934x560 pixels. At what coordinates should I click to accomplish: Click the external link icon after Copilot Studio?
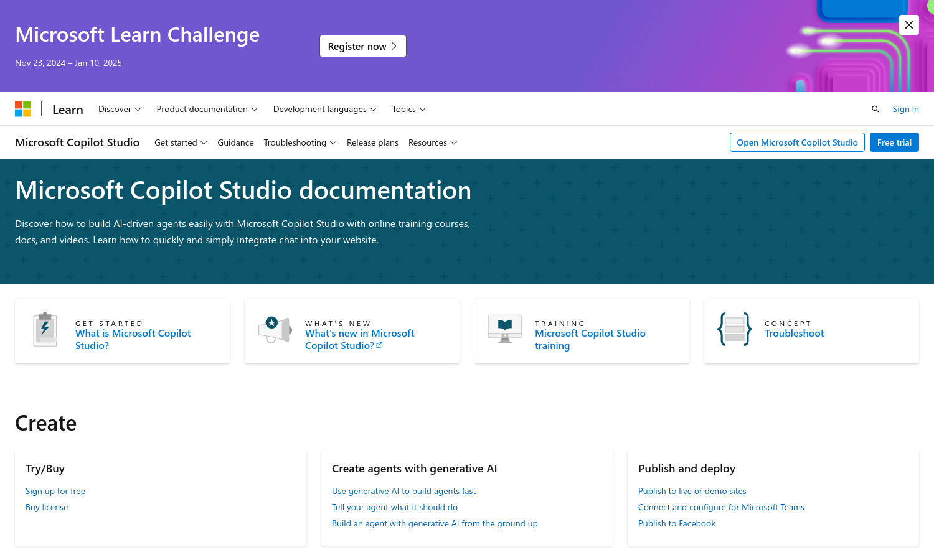(379, 345)
